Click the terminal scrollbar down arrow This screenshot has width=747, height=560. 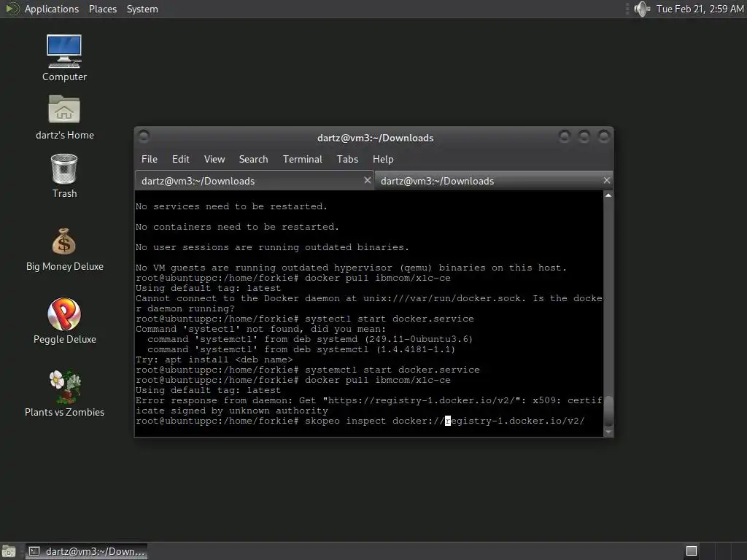point(608,432)
